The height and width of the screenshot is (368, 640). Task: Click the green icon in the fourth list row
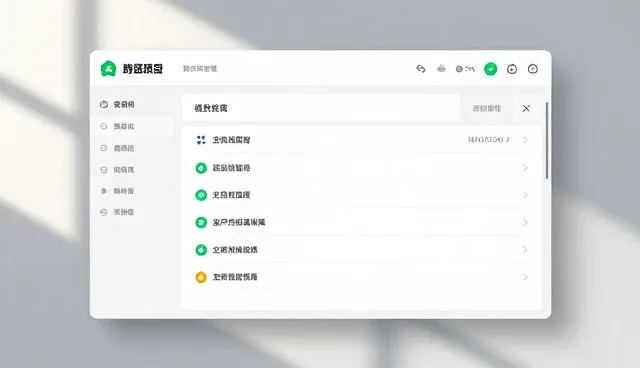pos(201,222)
